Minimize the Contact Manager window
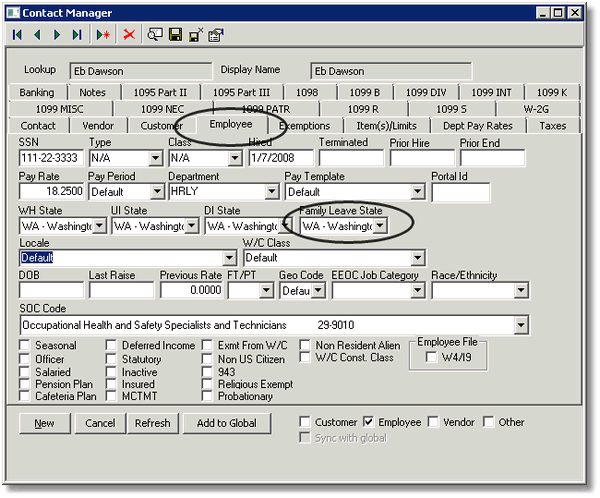The image size is (600, 498). (543, 13)
